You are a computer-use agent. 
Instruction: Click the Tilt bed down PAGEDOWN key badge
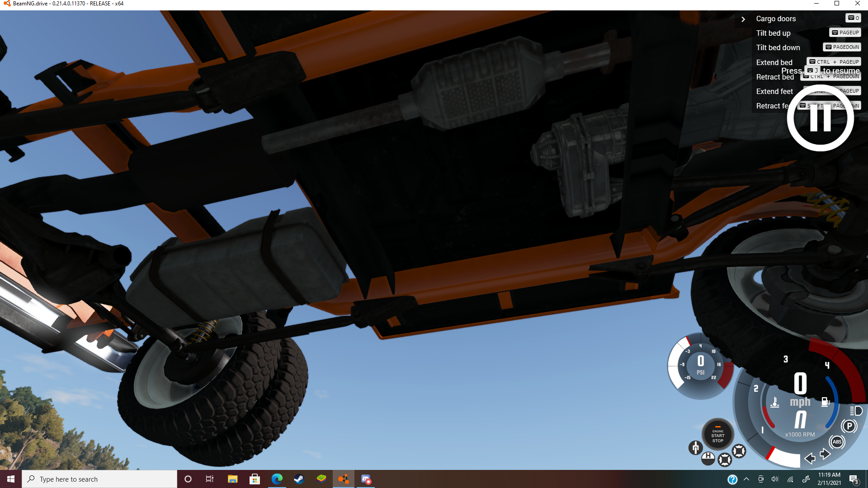pos(842,47)
